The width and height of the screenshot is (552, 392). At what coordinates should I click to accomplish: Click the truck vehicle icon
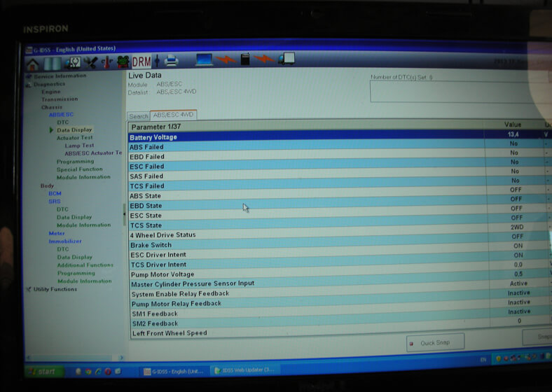tap(287, 58)
